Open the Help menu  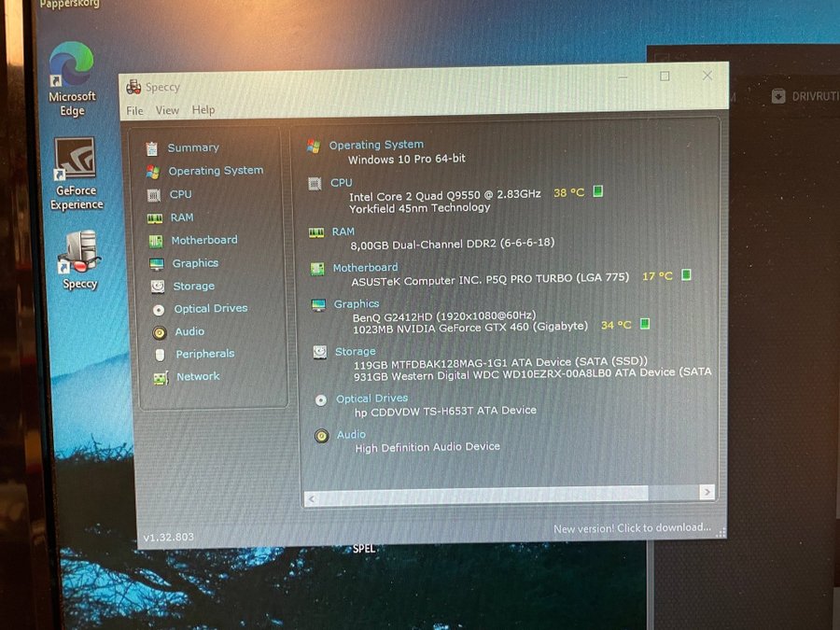tap(203, 110)
